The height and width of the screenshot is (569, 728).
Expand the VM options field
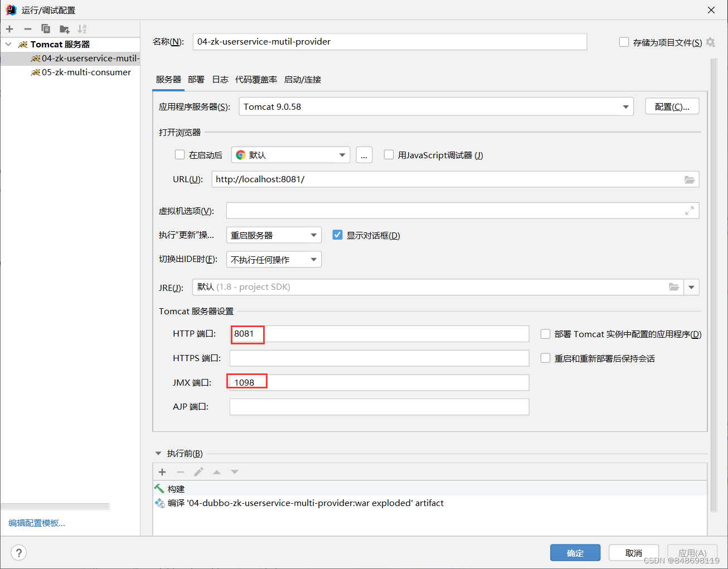click(x=690, y=211)
